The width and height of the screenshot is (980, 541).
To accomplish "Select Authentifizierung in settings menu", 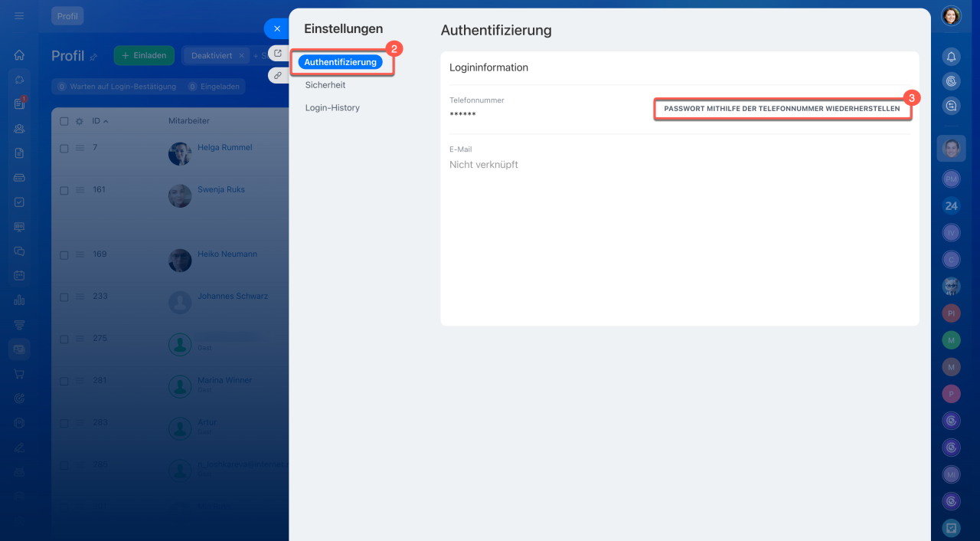I will (x=340, y=62).
